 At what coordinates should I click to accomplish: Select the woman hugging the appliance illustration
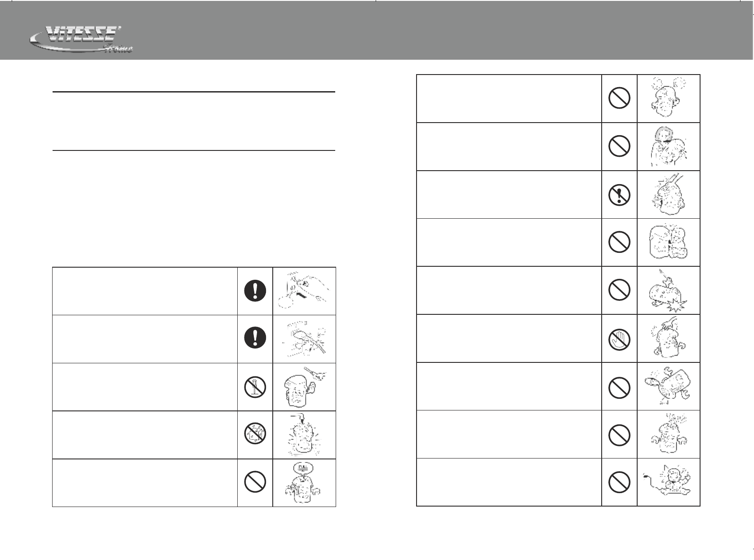(x=668, y=146)
